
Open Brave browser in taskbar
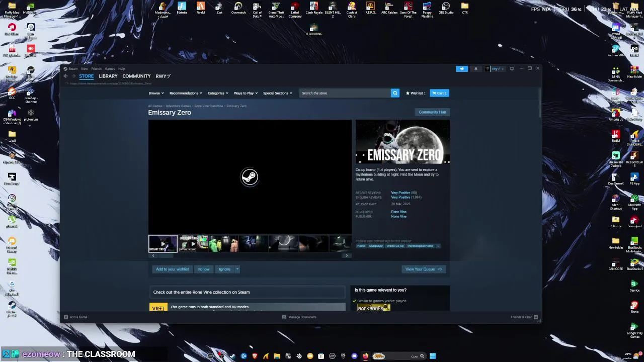click(255, 356)
